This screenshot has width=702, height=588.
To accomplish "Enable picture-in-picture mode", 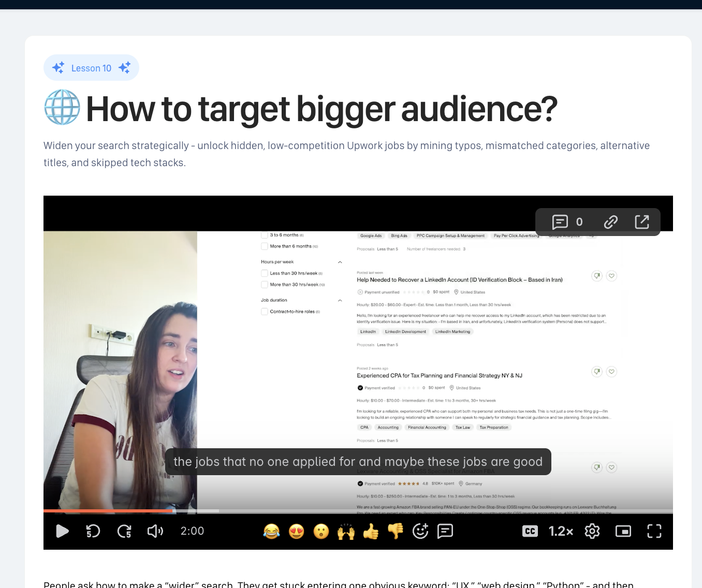I will tap(623, 531).
